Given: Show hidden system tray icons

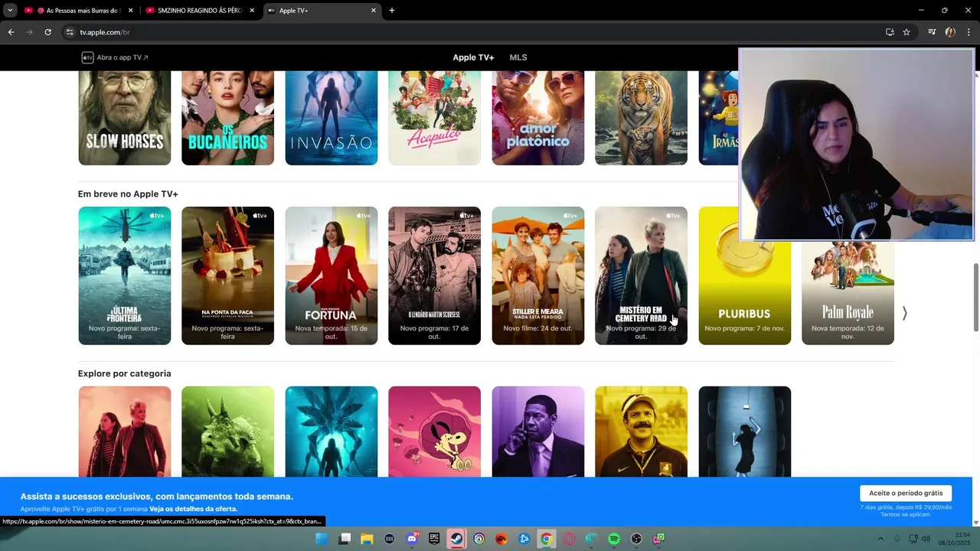Looking at the screenshot, I should click(x=880, y=539).
